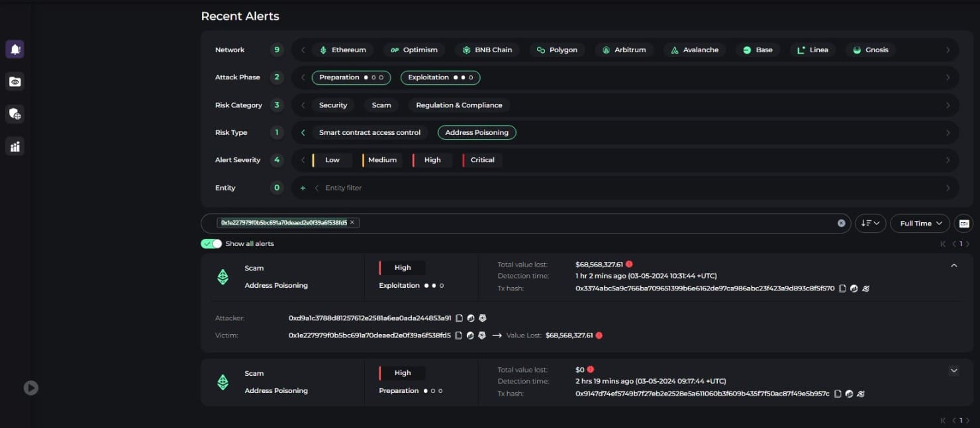Filter alerts by Arbitrum network

(x=624, y=50)
